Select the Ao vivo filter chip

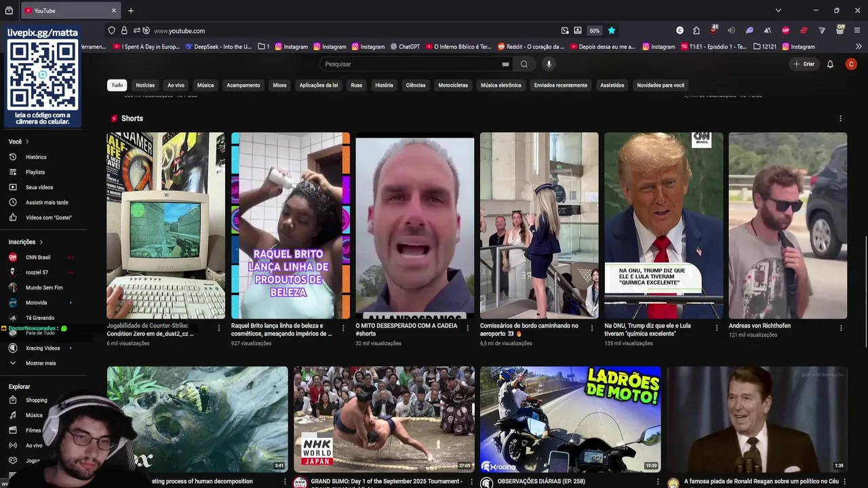pyautogui.click(x=176, y=85)
